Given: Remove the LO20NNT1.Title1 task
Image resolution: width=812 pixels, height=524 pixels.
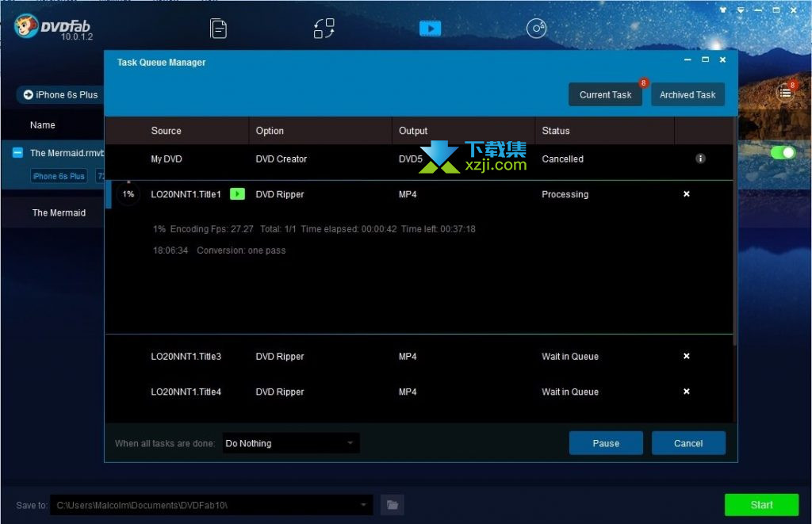Looking at the screenshot, I should (x=687, y=193).
